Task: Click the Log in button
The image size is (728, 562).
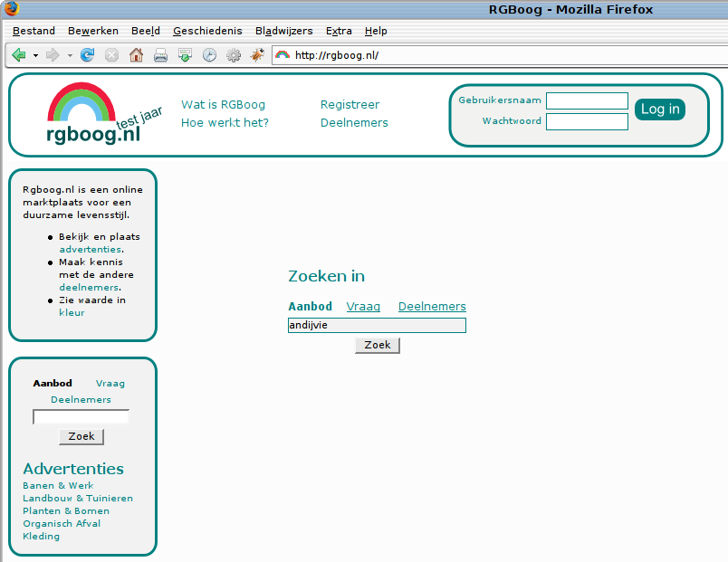Action: point(660,110)
